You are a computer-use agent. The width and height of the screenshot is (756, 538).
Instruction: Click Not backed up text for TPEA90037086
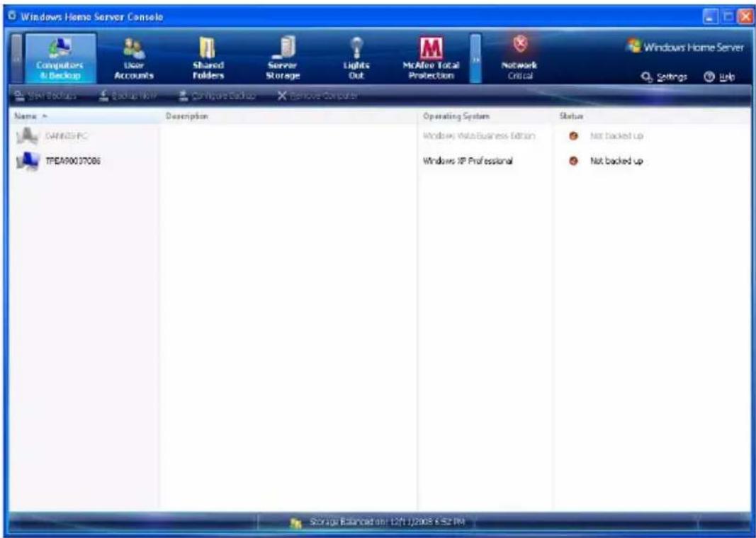(616, 161)
